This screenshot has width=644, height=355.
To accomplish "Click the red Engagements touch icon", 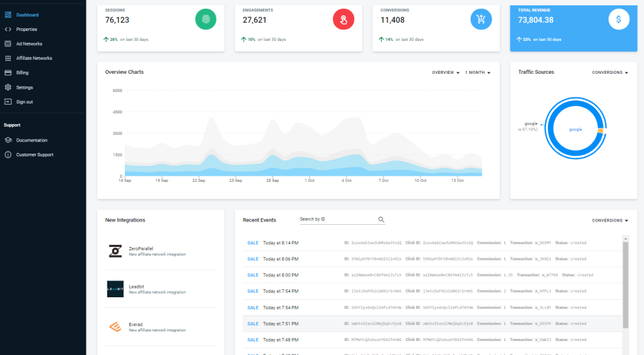I will (x=343, y=19).
